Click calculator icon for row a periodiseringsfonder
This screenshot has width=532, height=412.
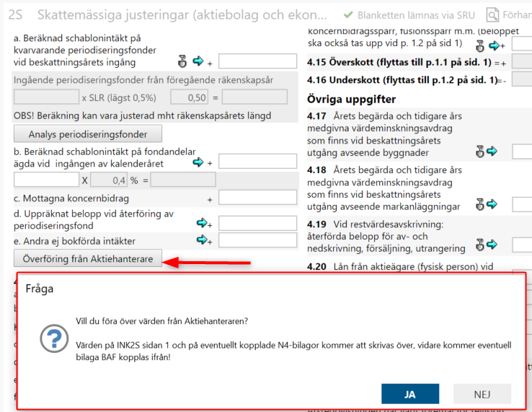[182, 61]
